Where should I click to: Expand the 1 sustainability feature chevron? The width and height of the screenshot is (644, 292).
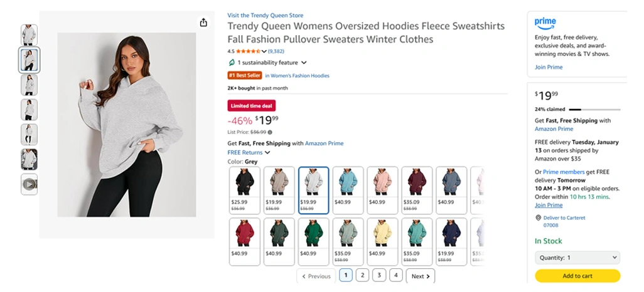(x=304, y=63)
